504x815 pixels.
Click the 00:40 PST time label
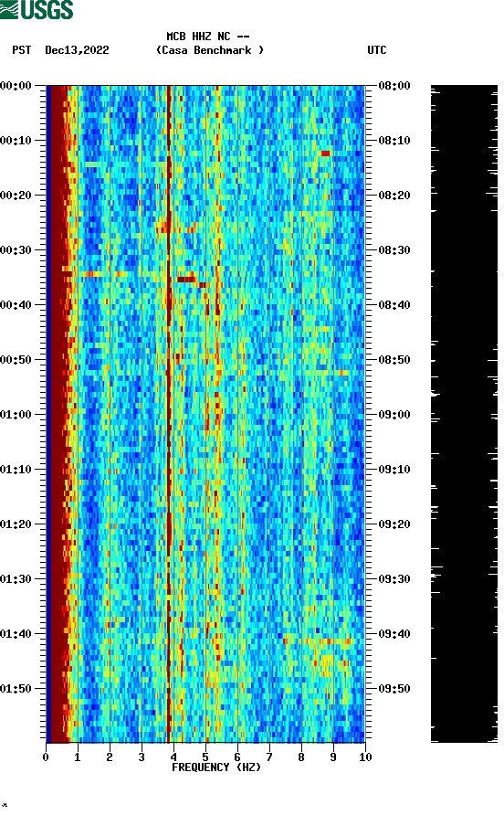click(16, 304)
